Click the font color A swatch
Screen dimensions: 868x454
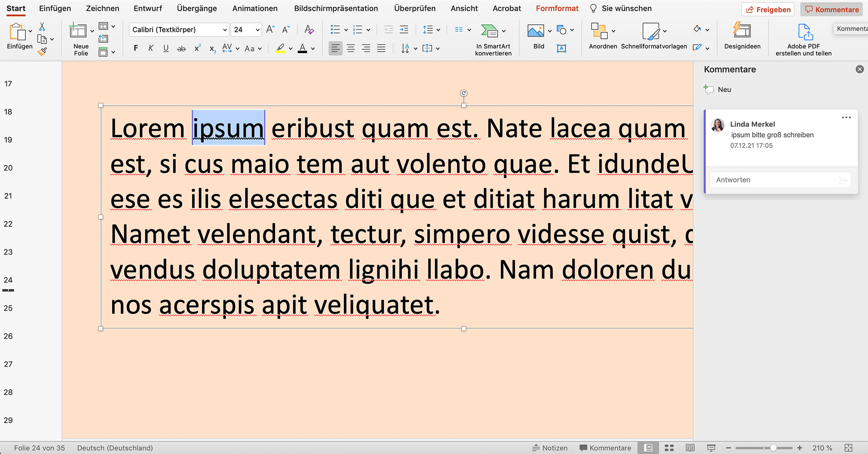(302, 48)
